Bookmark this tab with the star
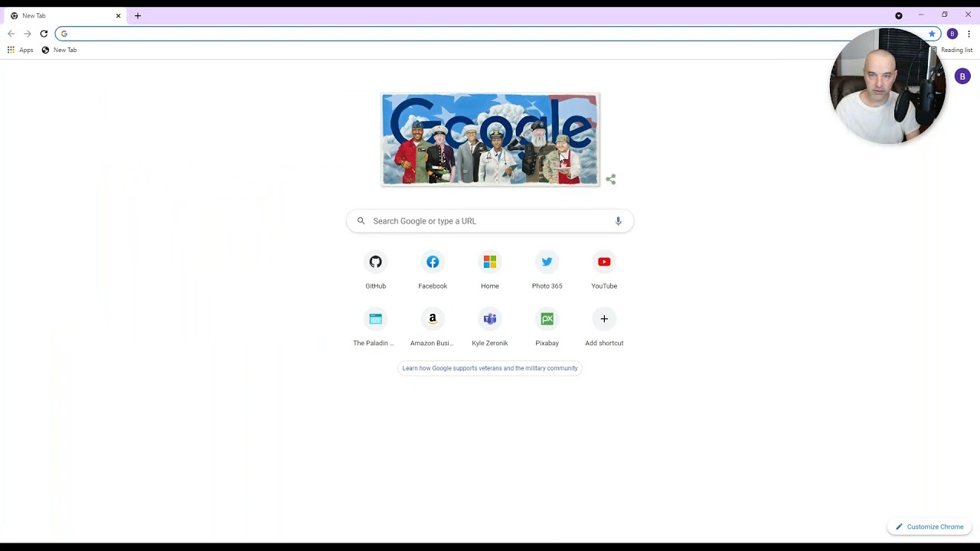The image size is (980, 551). (x=932, y=34)
